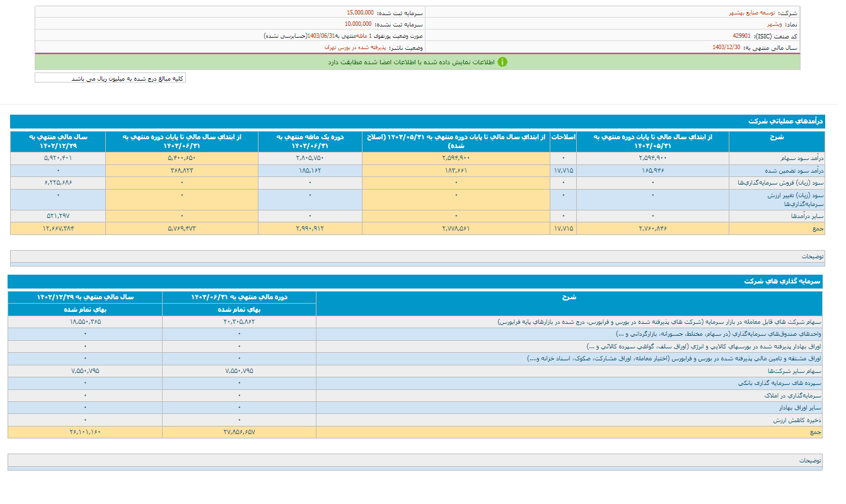This screenshot has width=846, height=504.
Task: Click the اصلاحات column header
Action: 563,136
